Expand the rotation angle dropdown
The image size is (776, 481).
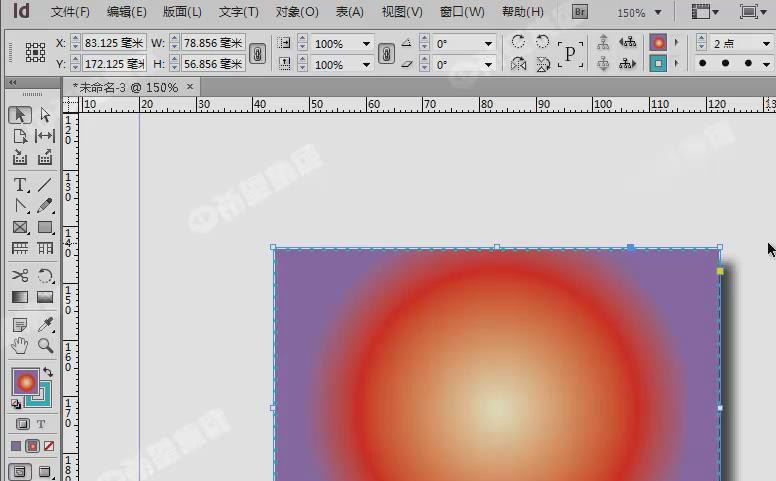(488, 44)
